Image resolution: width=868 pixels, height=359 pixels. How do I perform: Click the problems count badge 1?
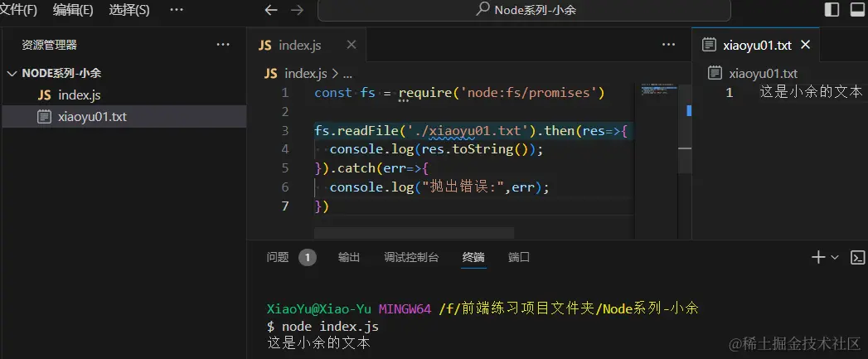click(308, 257)
